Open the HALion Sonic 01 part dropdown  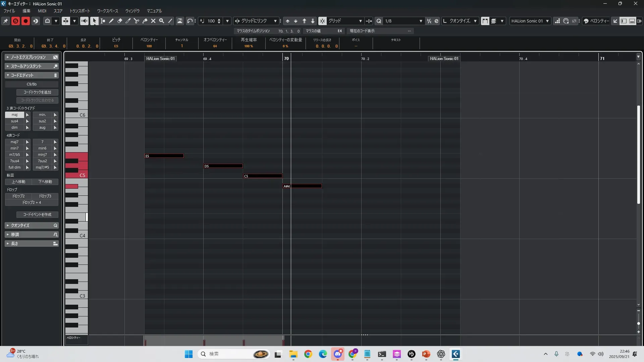[x=530, y=21]
